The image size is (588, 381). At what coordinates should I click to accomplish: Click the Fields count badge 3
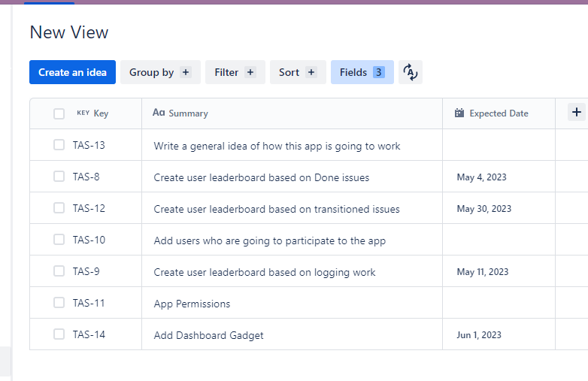pos(379,72)
